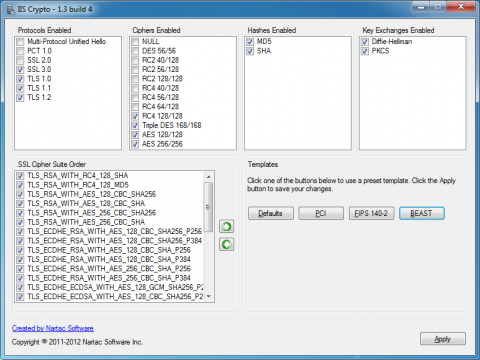
Task: Disable the RC4 128/128 cipher
Action: [x=135, y=116]
